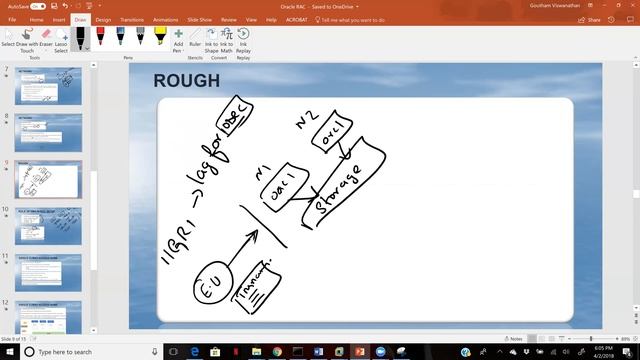Click Ink Replay

point(243,40)
